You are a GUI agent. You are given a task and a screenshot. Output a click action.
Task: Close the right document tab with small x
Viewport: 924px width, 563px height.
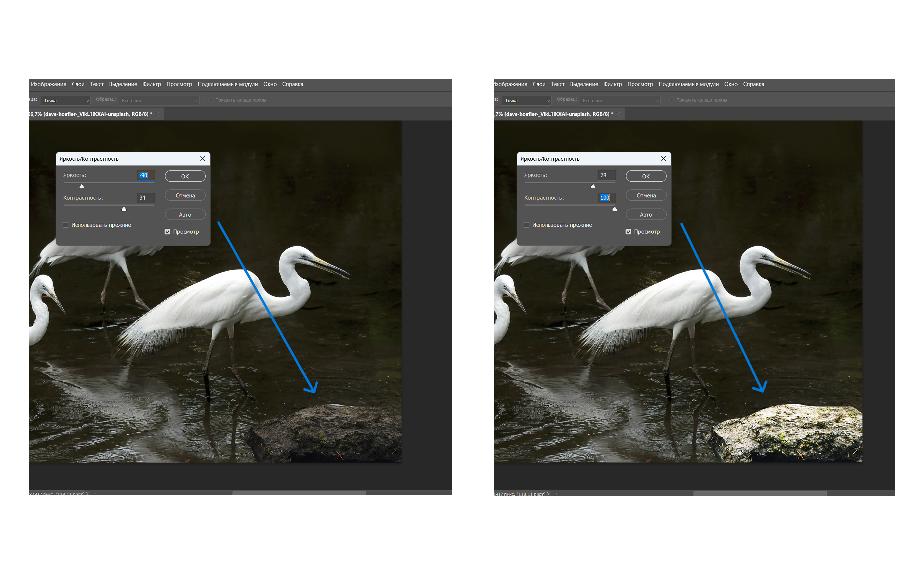[618, 114]
